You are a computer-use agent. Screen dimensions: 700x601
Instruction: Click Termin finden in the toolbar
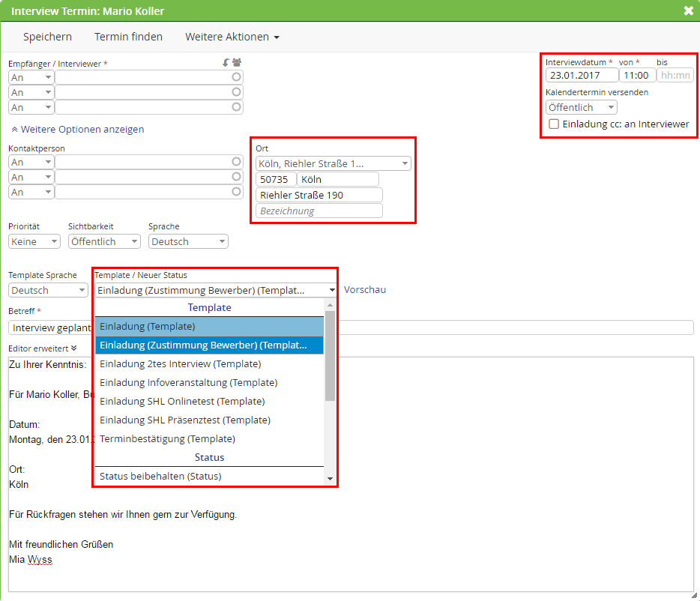coord(128,37)
